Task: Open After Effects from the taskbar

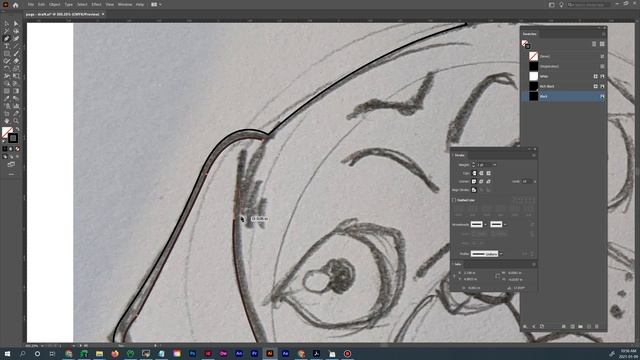Action: pos(285,353)
